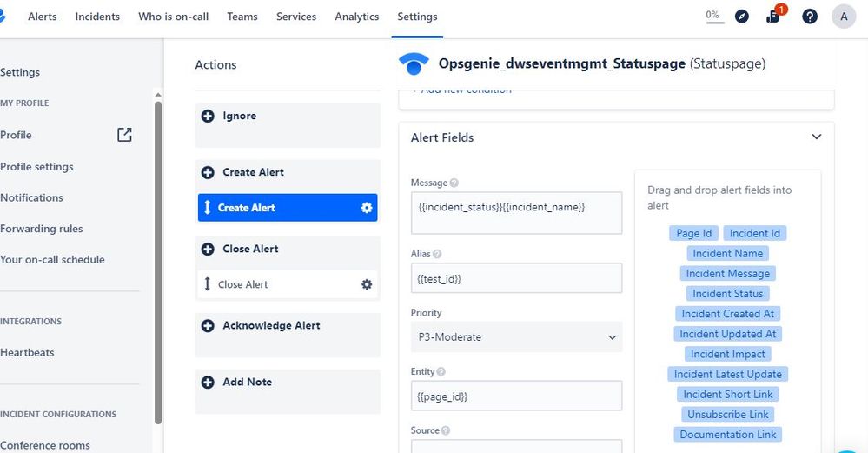This screenshot has height=453, width=868.
Task: Open gear settings on highlighted Create Alert rule
Action: coord(367,208)
